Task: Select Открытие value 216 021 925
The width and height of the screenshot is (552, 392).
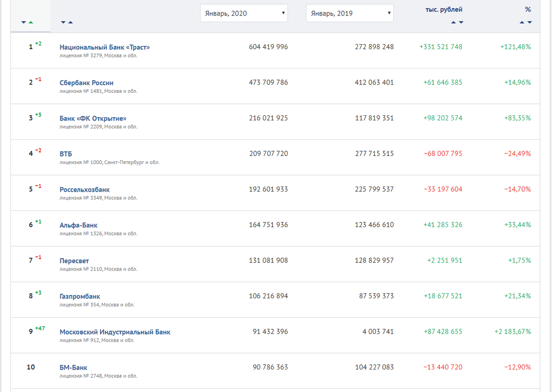Action: (269, 118)
